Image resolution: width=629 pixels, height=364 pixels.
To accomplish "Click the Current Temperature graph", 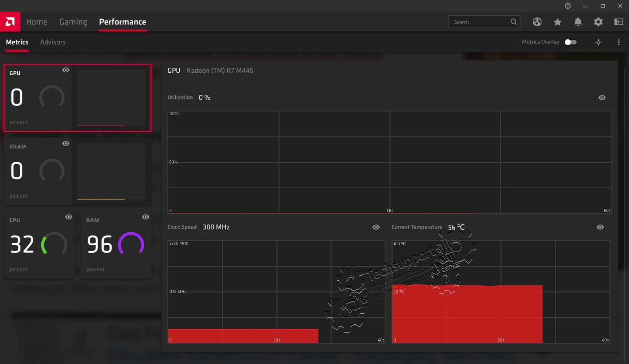I will coord(501,292).
